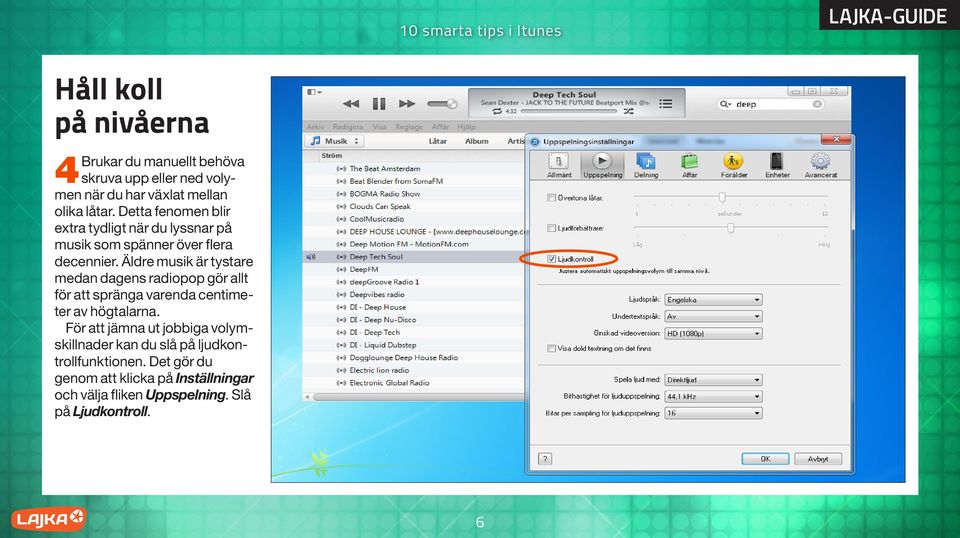This screenshot has height=538, width=960.
Task: Switch to the Album tab
Action: (476, 141)
